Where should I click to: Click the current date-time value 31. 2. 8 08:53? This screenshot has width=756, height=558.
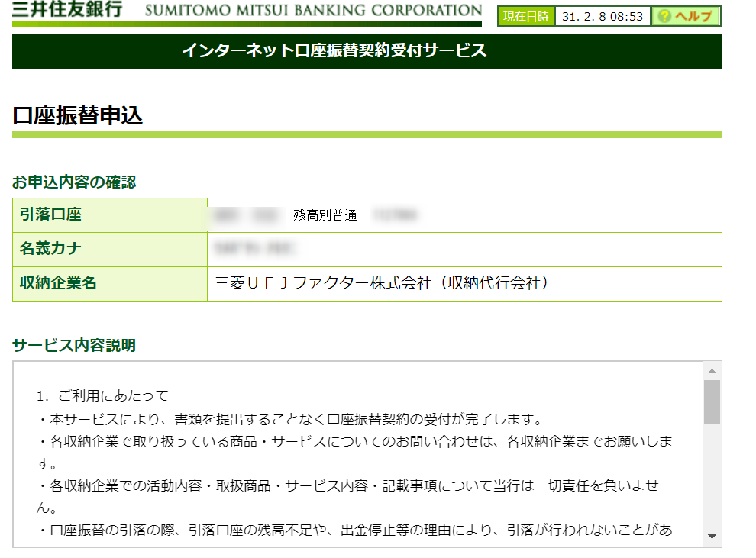click(x=603, y=16)
